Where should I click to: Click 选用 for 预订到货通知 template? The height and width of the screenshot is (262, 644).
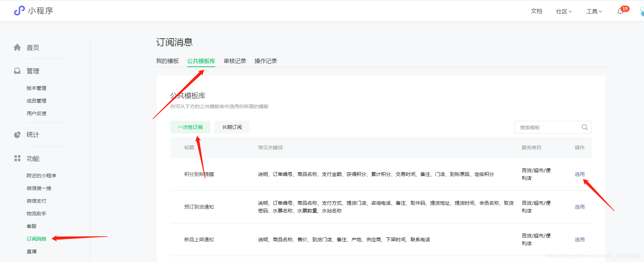579,207
